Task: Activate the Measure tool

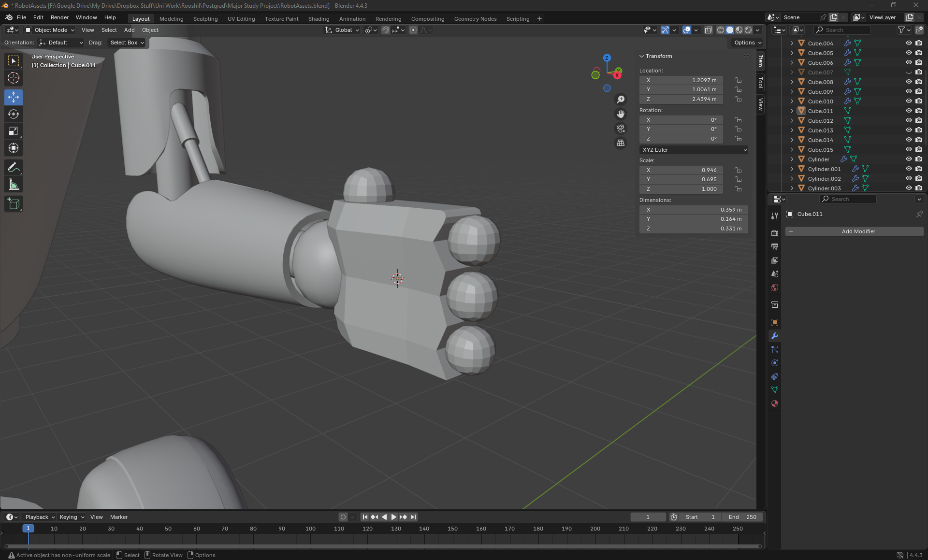Action: 14,185
